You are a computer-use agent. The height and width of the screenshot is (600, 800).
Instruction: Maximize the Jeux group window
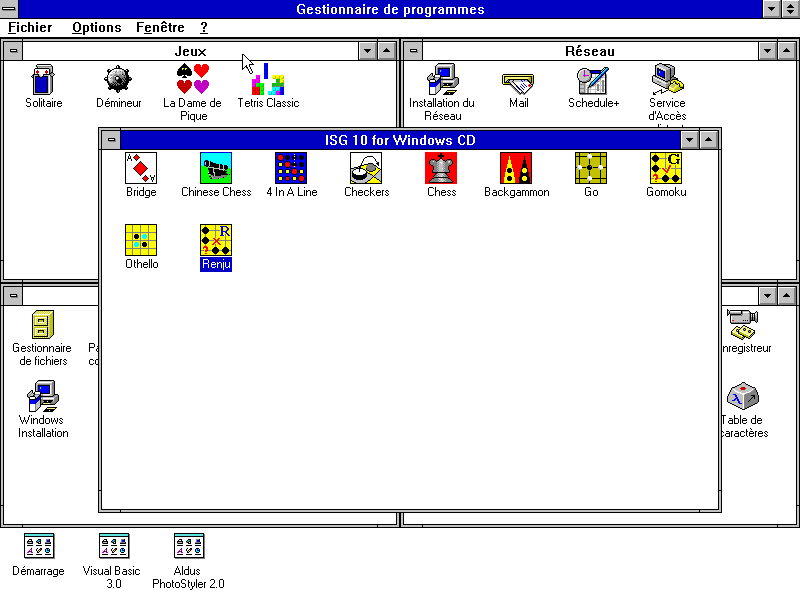coord(386,51)
